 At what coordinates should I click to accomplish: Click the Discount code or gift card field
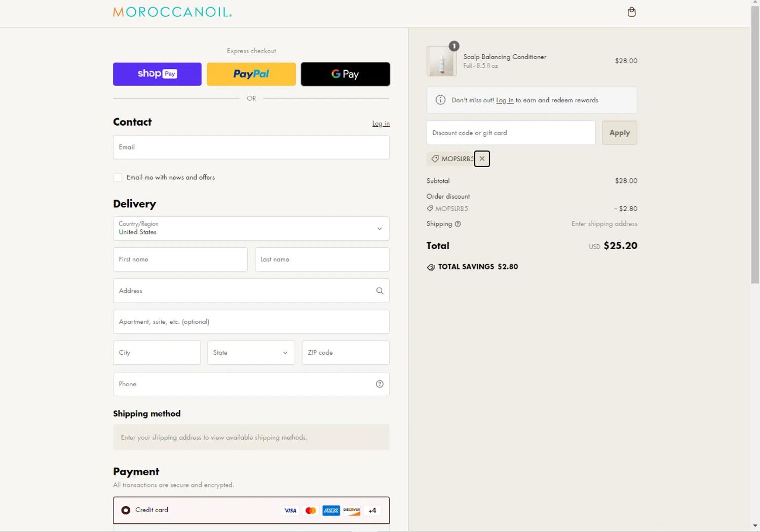click(511, 133)
